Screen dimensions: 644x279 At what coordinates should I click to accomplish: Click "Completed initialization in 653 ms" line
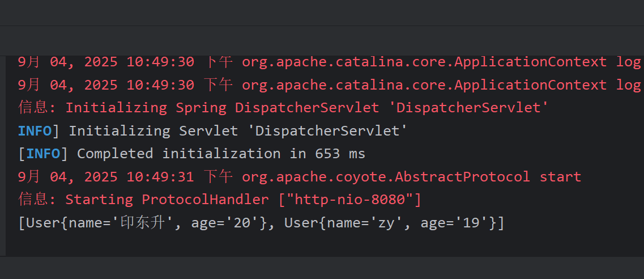(x=191, y=154)
